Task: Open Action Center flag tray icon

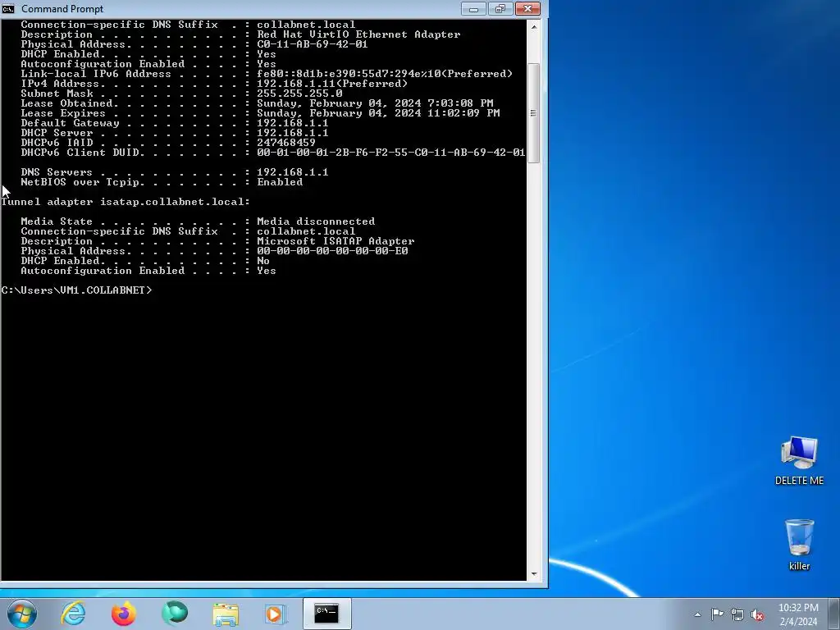Action: click(x=717, y=614)
